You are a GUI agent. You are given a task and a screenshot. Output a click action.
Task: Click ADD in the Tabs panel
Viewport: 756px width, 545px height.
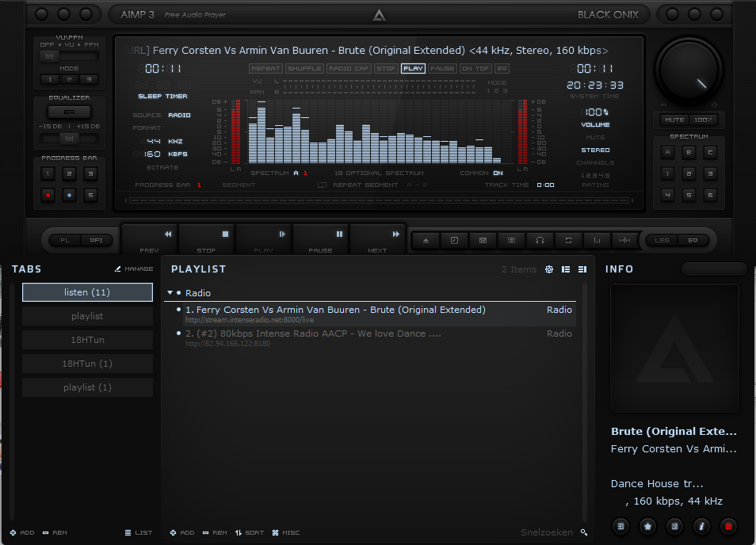(x=22, y=532)
